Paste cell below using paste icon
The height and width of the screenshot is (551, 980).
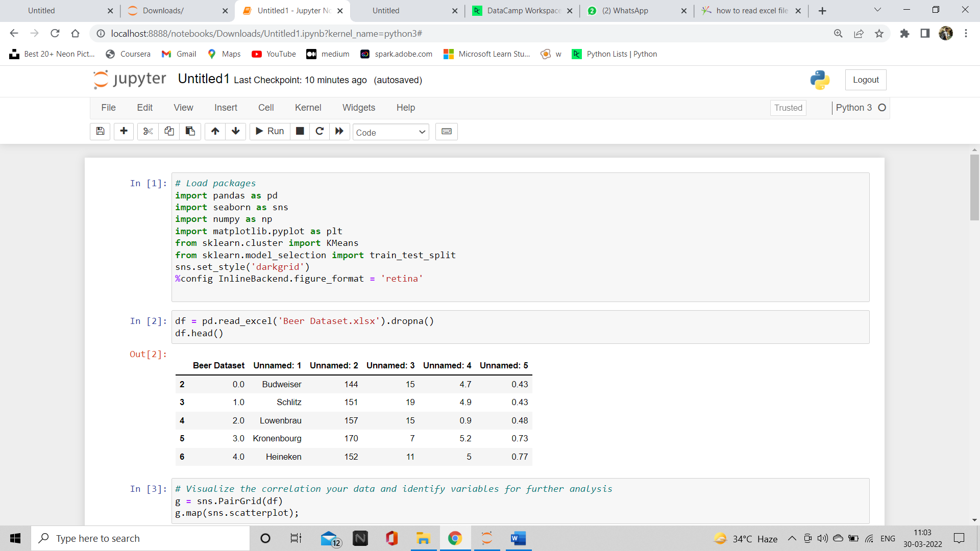tap(189, 131)
